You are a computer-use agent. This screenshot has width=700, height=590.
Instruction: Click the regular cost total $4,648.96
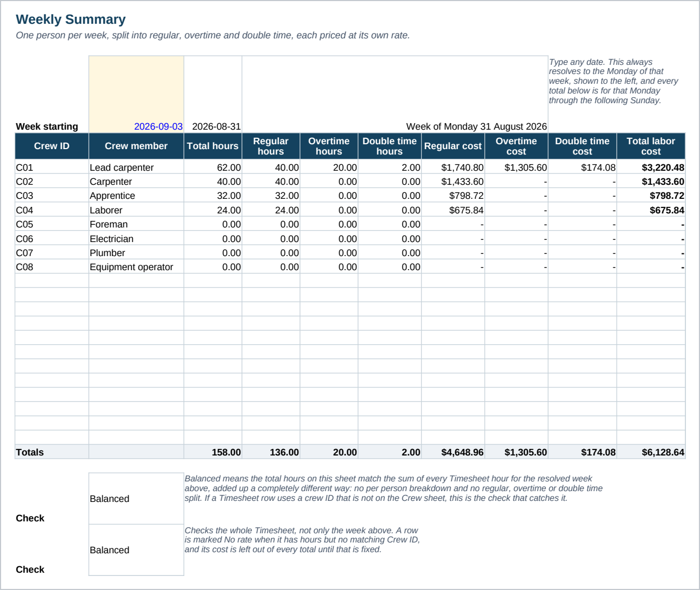point(453,452)
